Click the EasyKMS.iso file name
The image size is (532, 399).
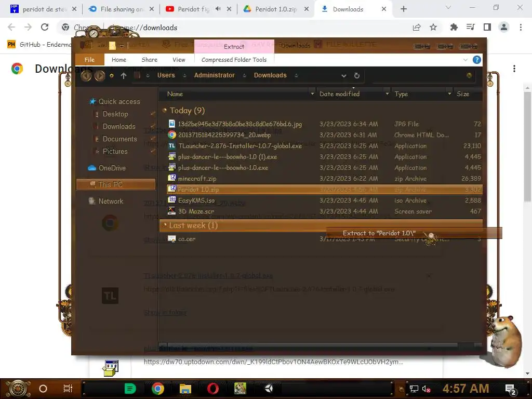[196, 200]
